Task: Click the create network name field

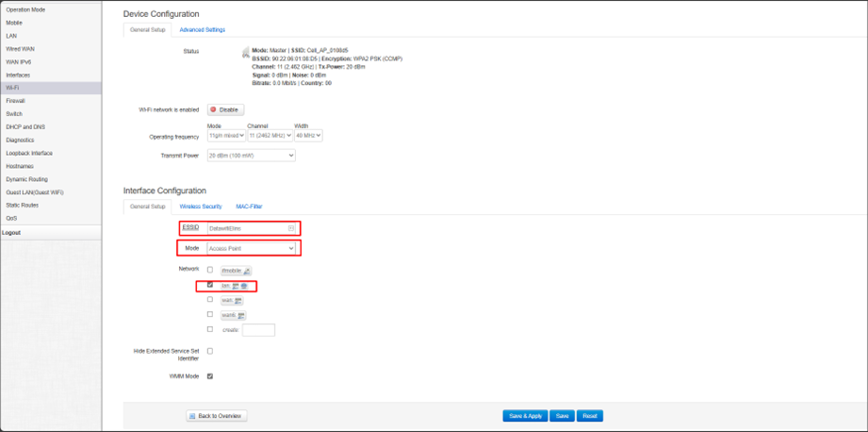Action: (258, 330)
